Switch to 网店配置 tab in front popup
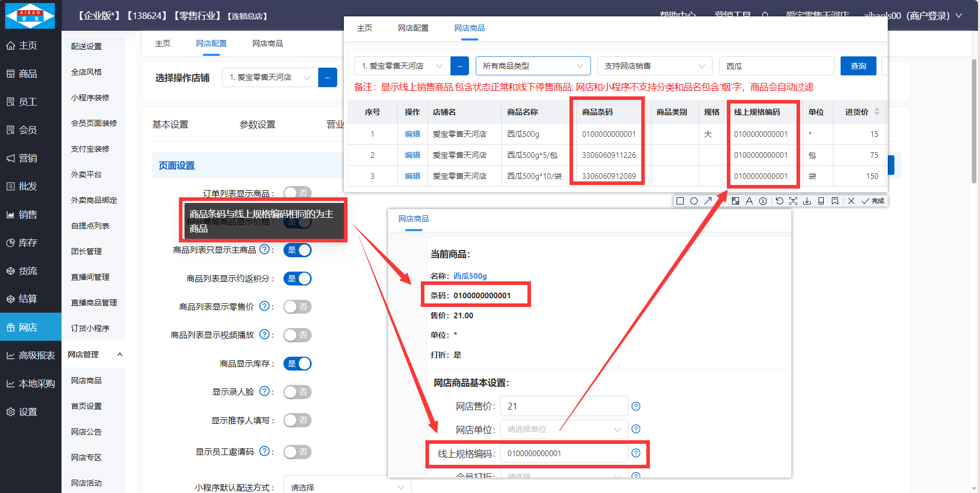980x493 pixels. (413, 28)
